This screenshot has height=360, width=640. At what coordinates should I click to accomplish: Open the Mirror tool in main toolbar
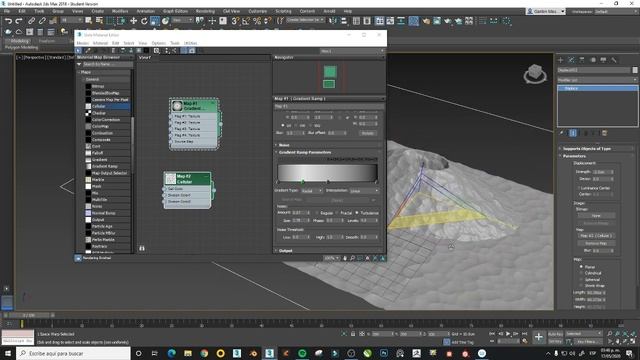(333, 21)
